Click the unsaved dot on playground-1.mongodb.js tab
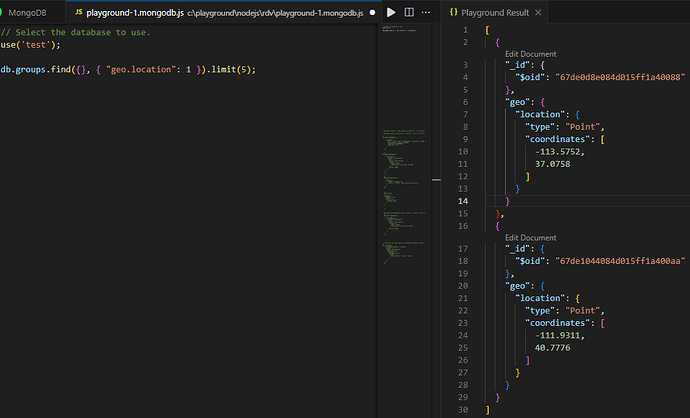 pos(372,12)
